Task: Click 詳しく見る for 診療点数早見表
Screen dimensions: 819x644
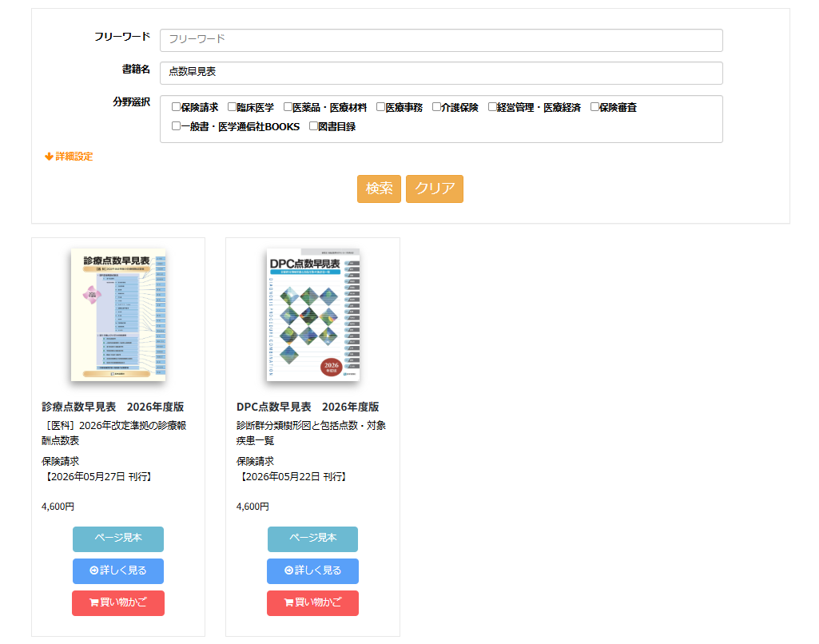Action: pyautogui.click(x=118, y=570)
